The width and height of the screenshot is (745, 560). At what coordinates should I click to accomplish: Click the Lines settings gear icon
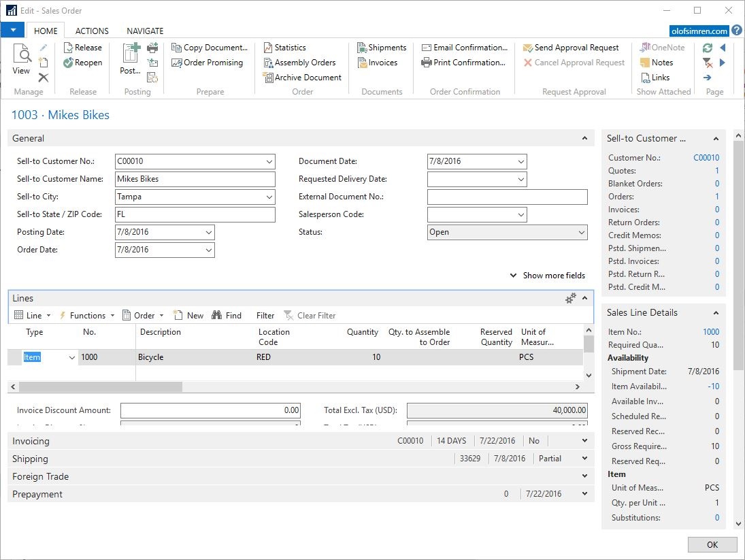(x=570, y=298)
